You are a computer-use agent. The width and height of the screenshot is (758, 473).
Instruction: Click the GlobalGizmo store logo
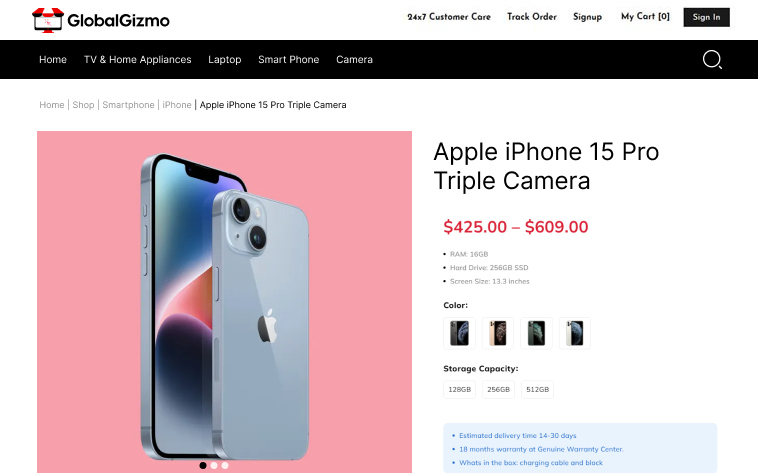(101, 18)
